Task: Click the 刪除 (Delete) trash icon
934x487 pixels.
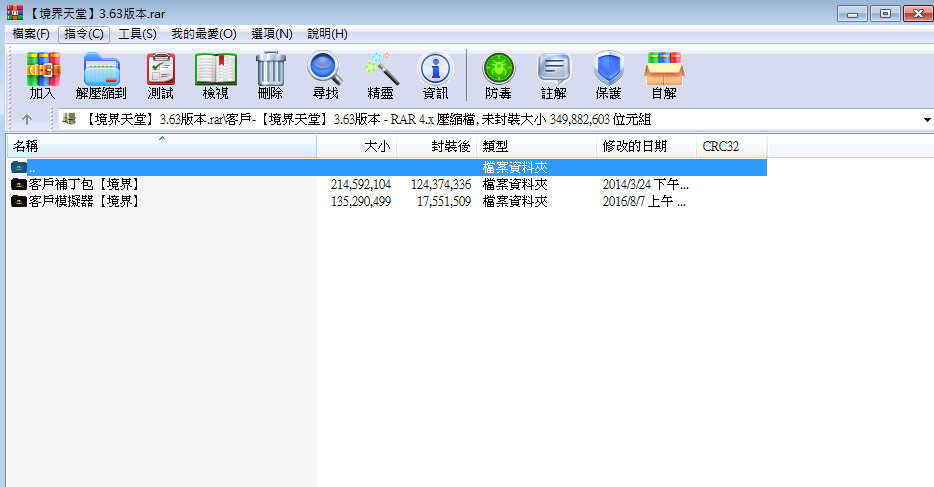Action: point(270,75)
